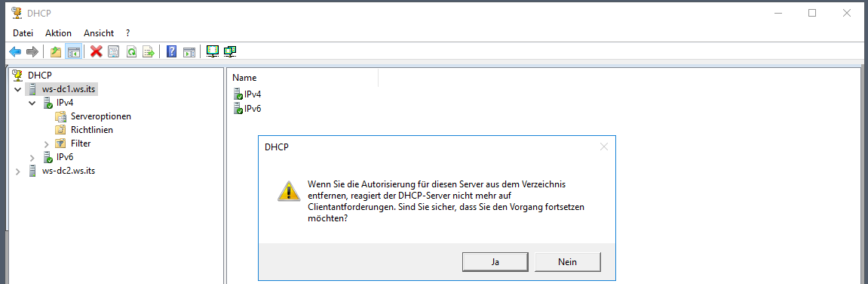The width and height of the screenshot is (868, 284).
Task: Click the Serveroptionen folder icon
Action: coord(61,116)
